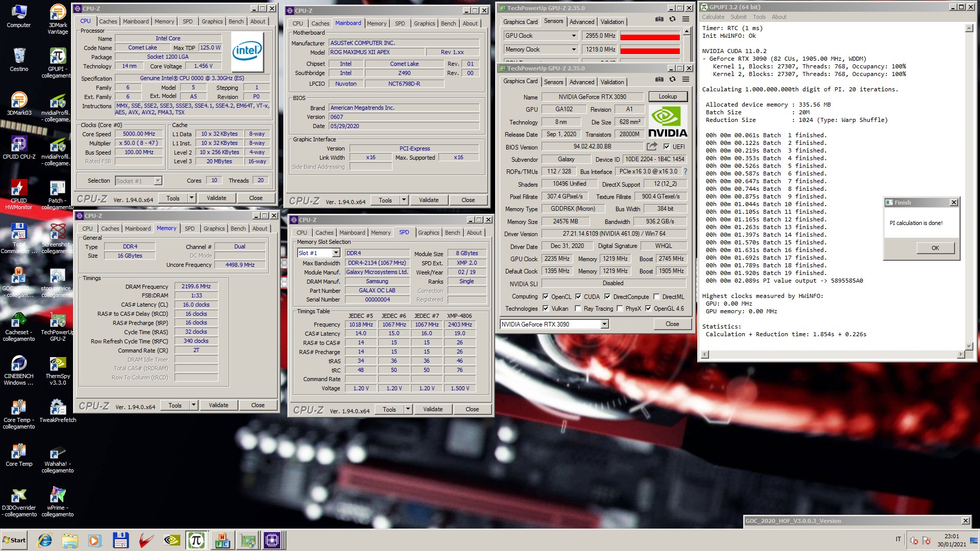Click the GPUPI horizontal scrollbar
The width and height of the screenshot is (980, 551).
coord(833,354)
